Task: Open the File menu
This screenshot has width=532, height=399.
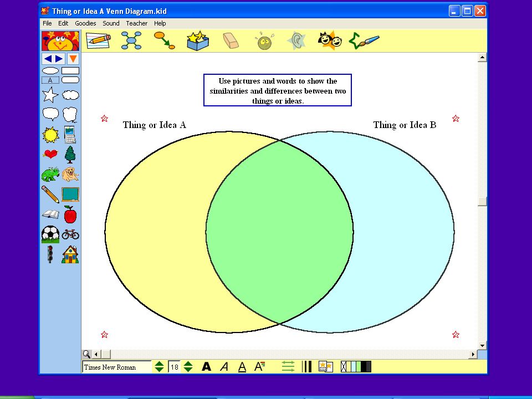Action: pos(47,23)
